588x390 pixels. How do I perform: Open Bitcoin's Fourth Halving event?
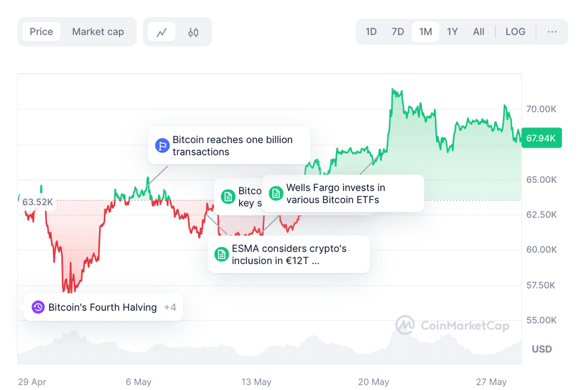point(103,307)
